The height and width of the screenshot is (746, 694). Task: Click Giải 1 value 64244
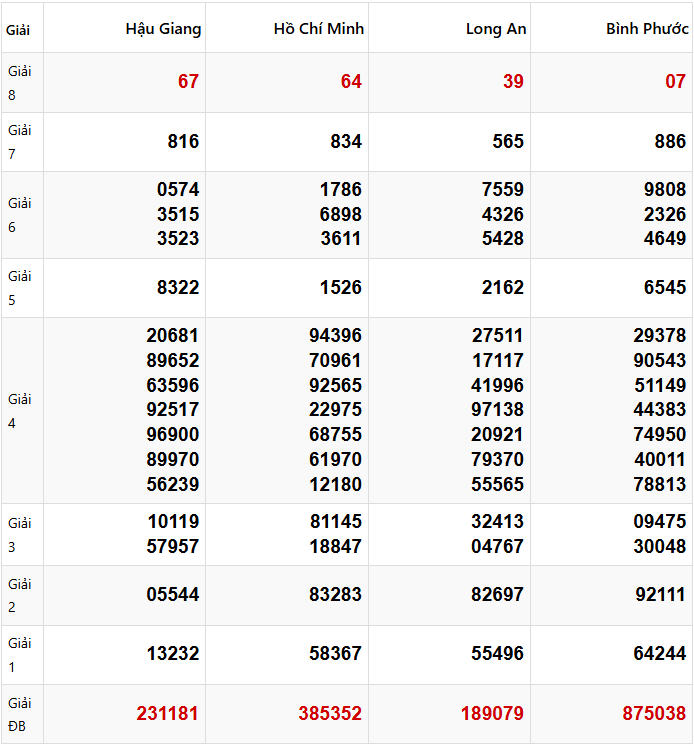(x=660, y=653)
